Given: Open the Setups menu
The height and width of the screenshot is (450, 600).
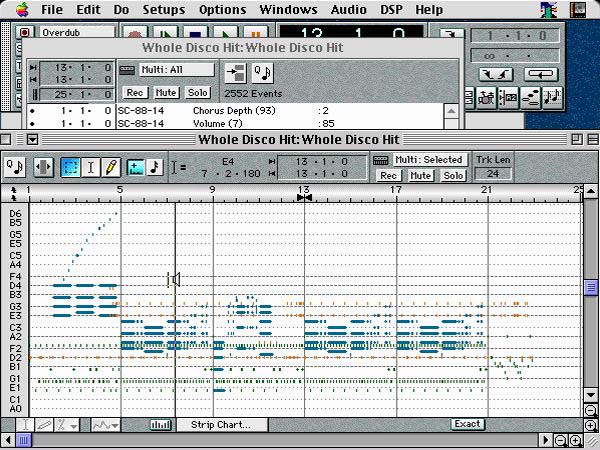Looking at the screenshot, I should tap(163, 9).
